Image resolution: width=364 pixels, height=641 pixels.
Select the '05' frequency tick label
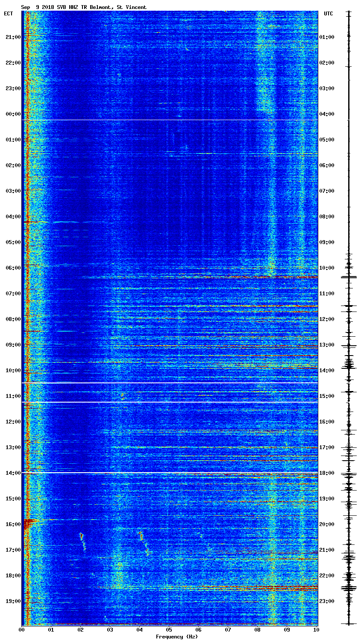[169, 630]
